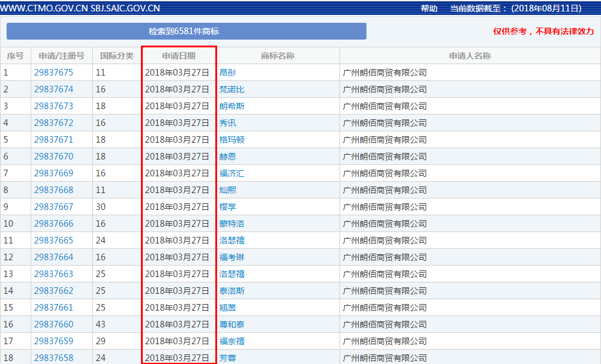Open the trademark 福考琳

tap(232, 257)
